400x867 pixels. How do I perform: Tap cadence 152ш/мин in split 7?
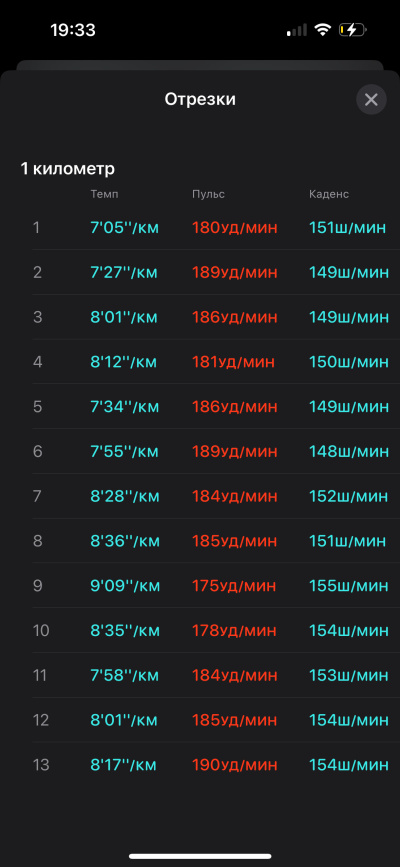[x=349, y=497]
